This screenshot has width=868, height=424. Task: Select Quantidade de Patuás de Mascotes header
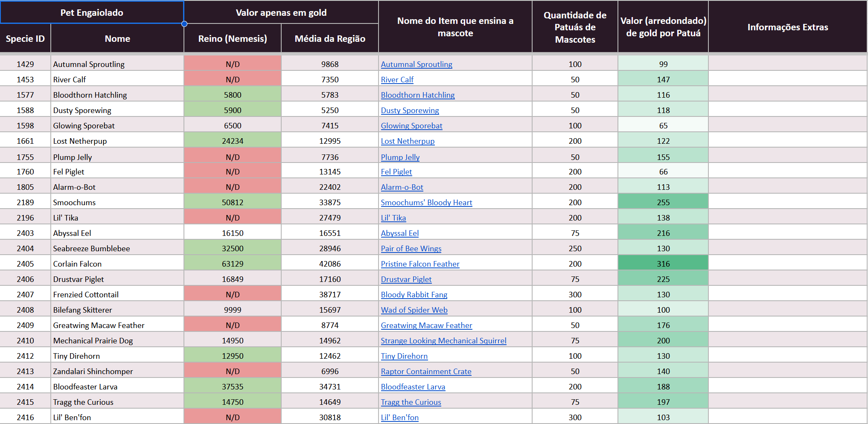pos(575,26)
